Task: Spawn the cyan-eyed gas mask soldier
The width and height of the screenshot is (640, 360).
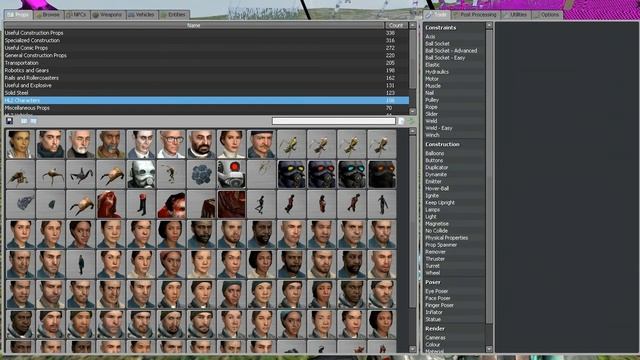Action: click(351, 174)
